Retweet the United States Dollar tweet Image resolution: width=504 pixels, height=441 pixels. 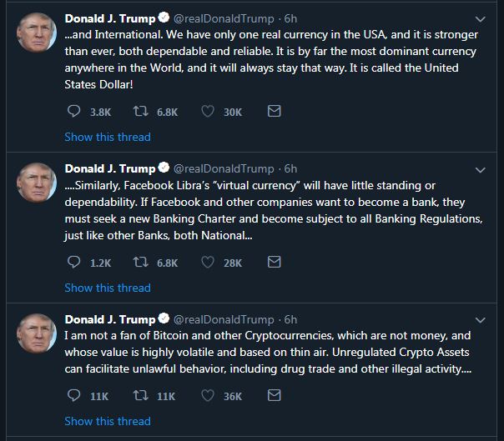(x=141, y=111)
